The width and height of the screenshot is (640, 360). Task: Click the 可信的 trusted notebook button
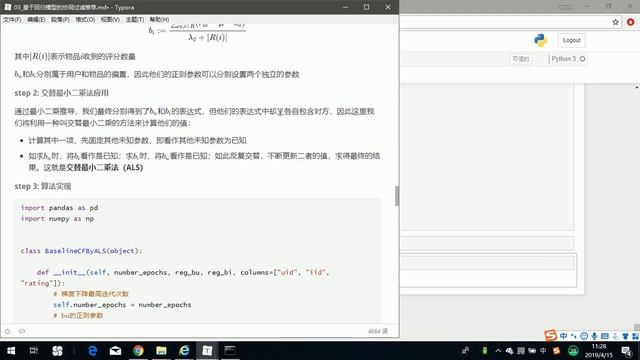pos(521,59)
